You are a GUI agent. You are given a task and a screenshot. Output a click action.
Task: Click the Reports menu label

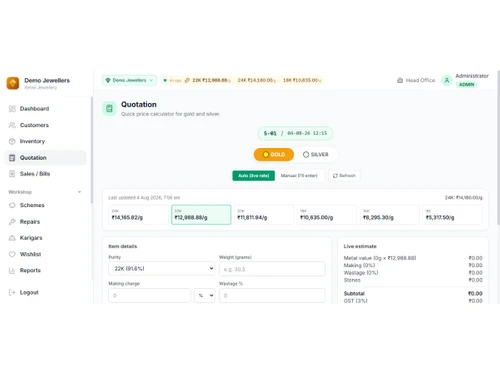click(30, 270)
